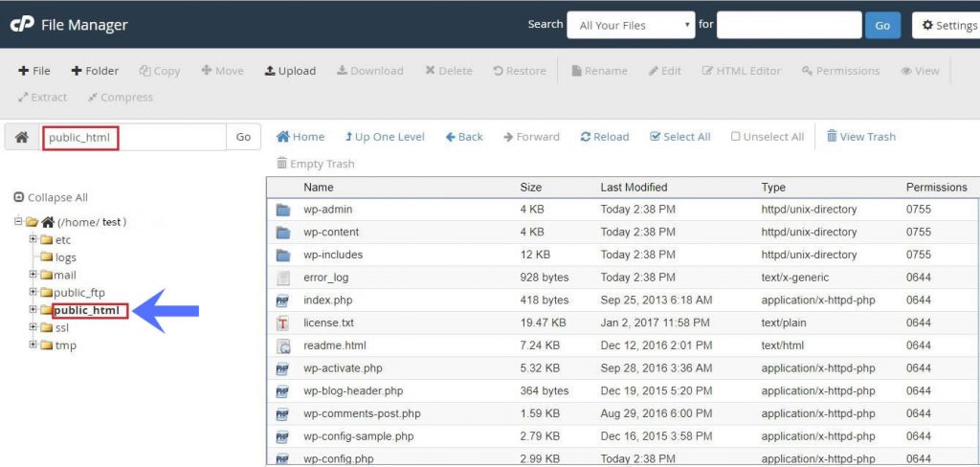Open the All Your Files search dropdown
The width and height of the screenshot is (980, 467).
(631, 25)
